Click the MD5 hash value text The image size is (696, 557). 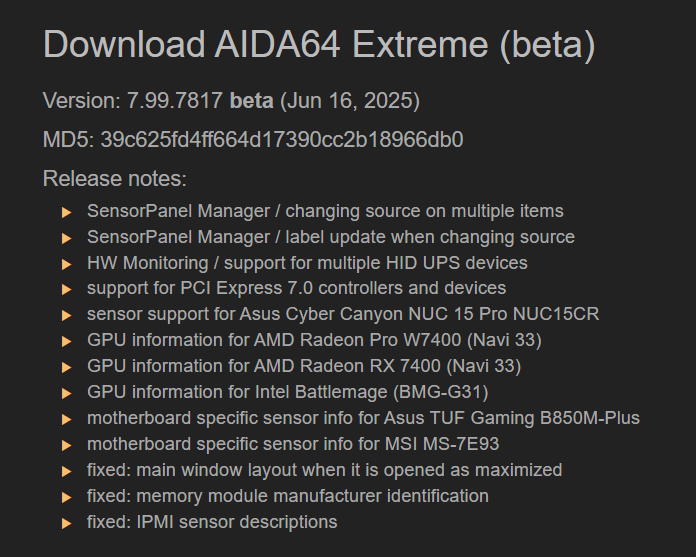(x=282, y=139)
